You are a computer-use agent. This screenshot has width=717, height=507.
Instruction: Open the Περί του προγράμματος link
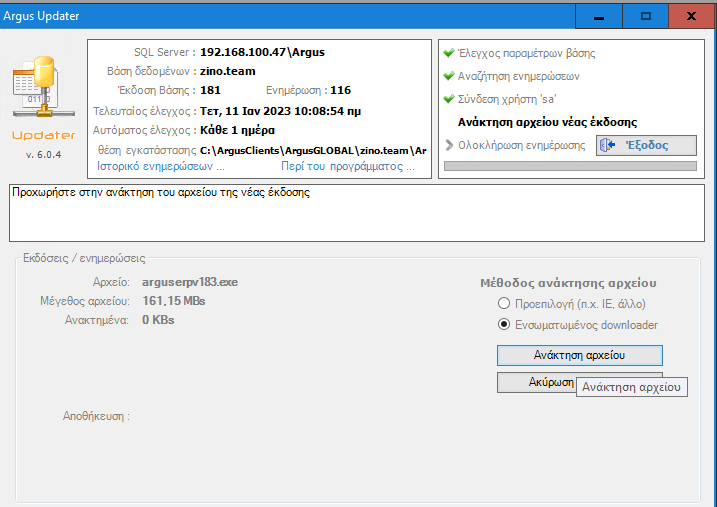(347, 167)
